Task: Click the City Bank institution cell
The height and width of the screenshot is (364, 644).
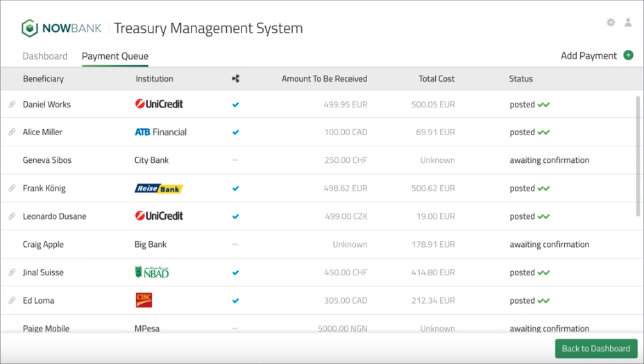Action: point(151,160)
